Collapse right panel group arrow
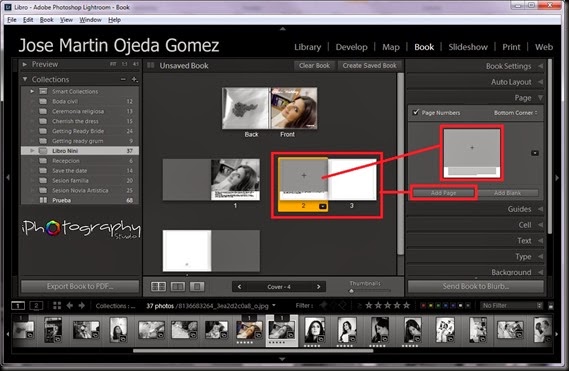 pyautogui.click(x=557, y=178)
